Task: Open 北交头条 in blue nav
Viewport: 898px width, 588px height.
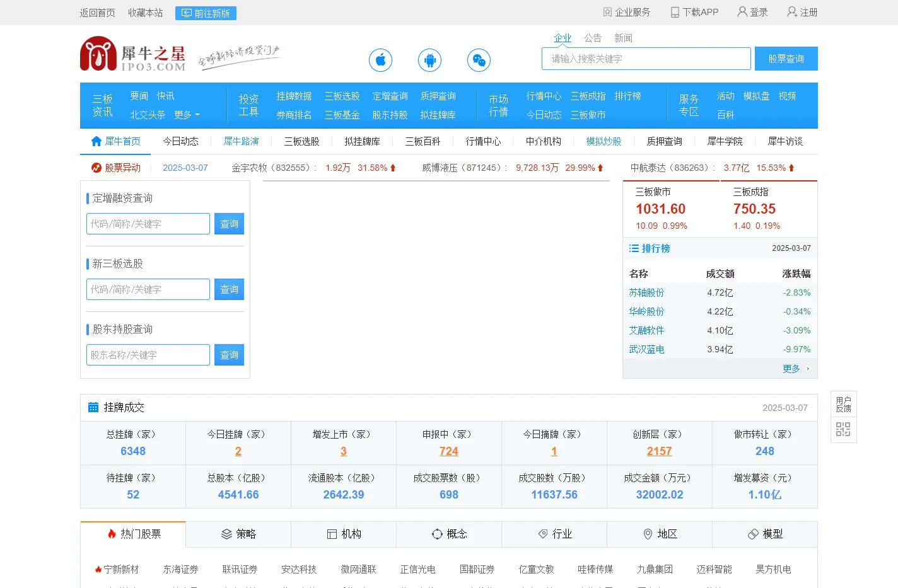Action: pyautogui.click(x=148, y=115)
